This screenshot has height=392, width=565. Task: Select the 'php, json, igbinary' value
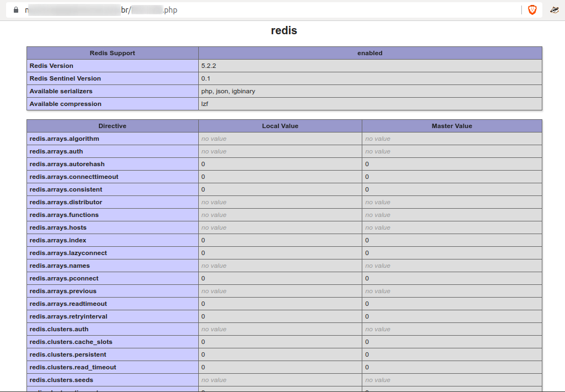coord(228,91)
